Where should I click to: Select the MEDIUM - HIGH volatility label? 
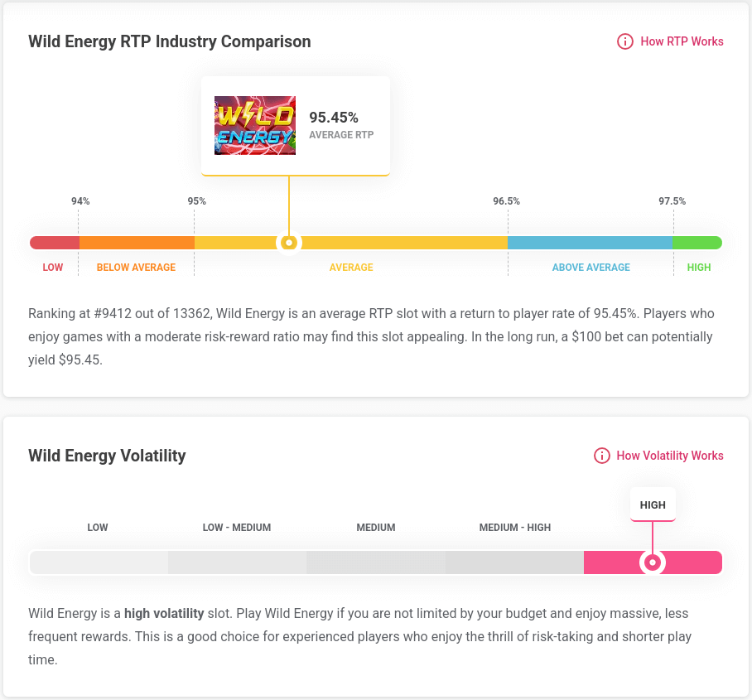[515, 528]
